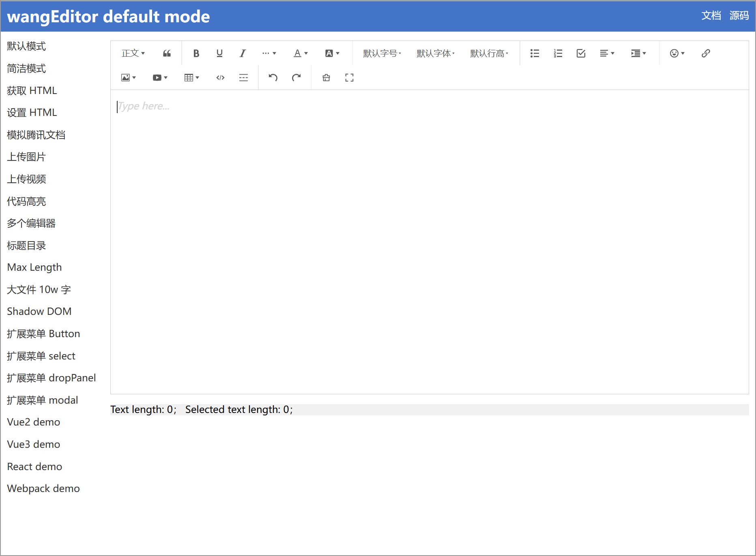The height and width of the screenshot is (556, 756).
Task: Open the 默认行高 line height dropdown
Action: click(x=489, y=53)
